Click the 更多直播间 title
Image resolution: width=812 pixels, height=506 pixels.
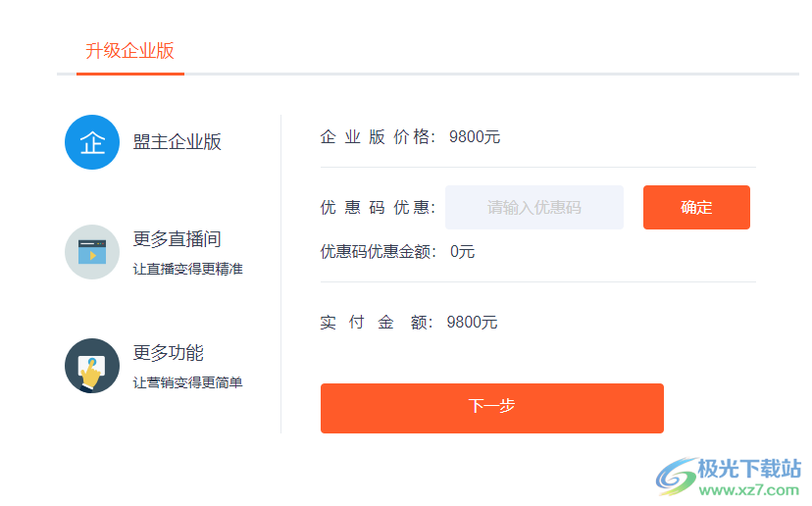point(178,239)
